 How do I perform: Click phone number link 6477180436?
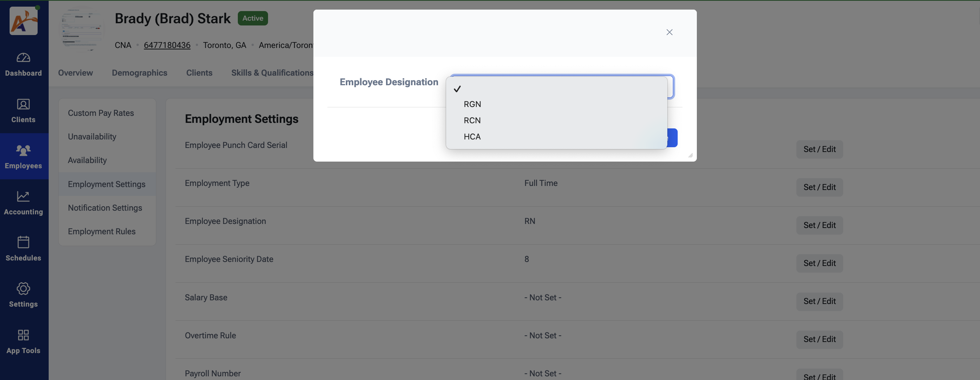[x=167, y=45]
